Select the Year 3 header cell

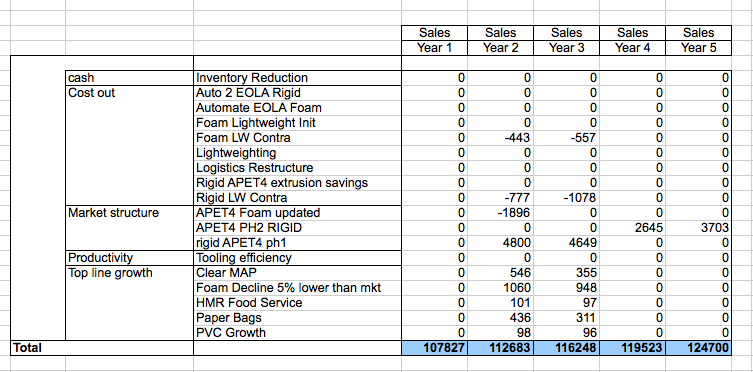click(566, 48)
